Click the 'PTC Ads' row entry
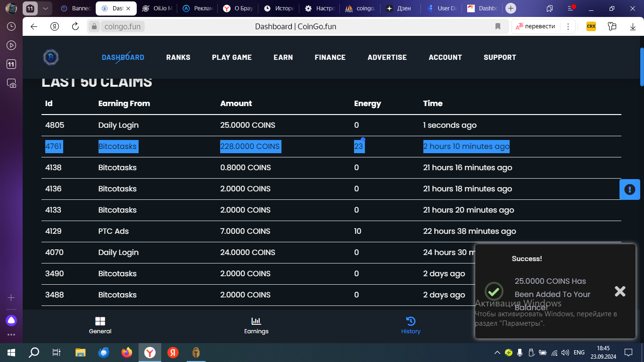 coord(113,231)
